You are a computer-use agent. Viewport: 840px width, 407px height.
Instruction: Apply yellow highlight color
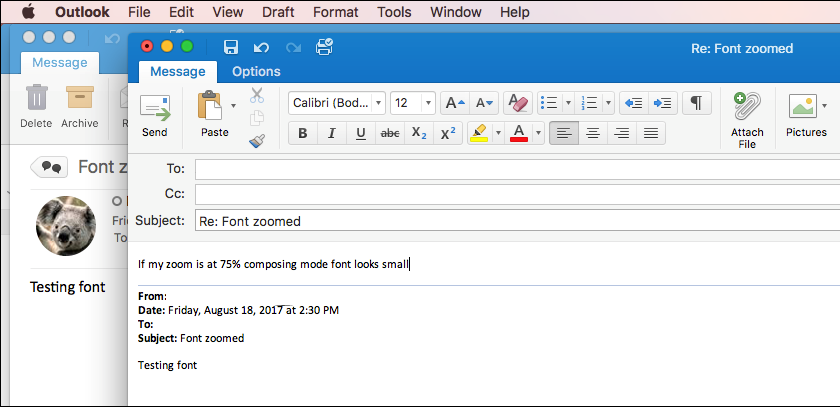[x=479, y=133]
